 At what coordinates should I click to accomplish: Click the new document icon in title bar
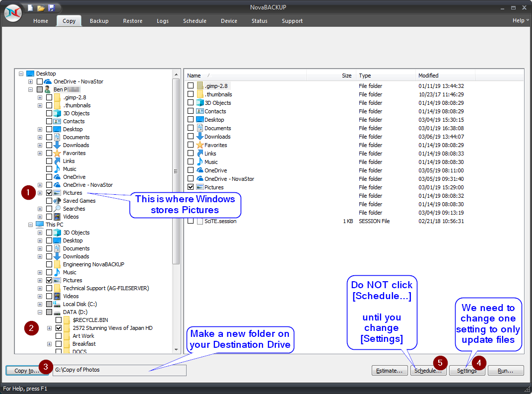(x=31, y=8)
